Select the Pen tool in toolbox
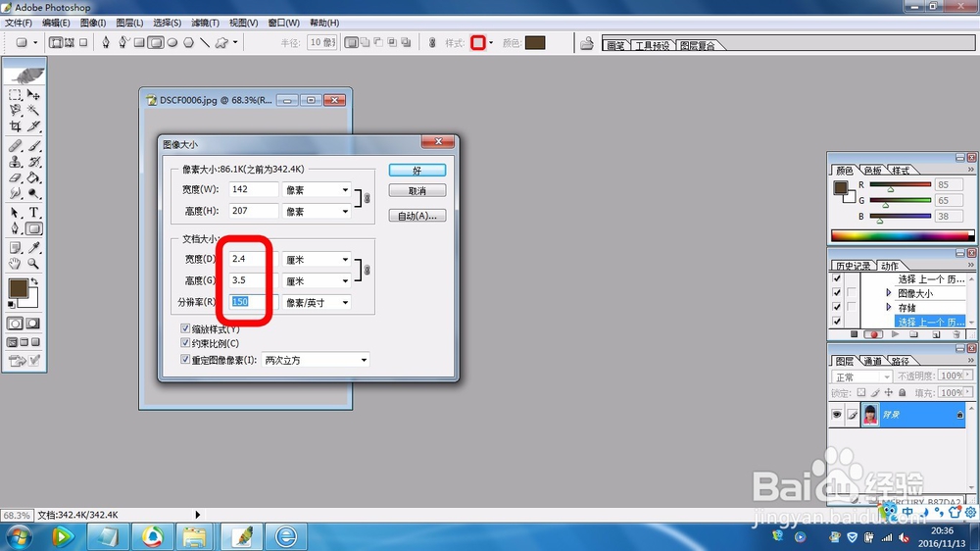 pos(15,228)
